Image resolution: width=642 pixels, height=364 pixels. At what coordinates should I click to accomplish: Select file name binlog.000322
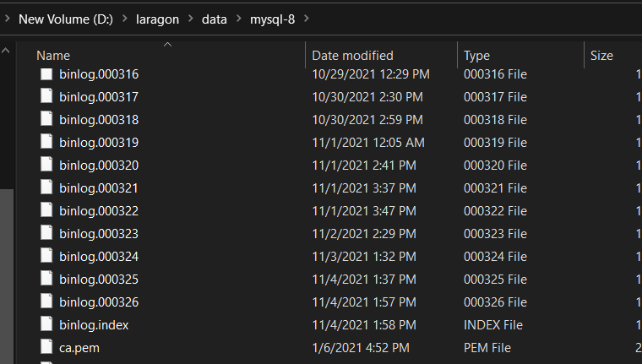[x=99, y=211]
